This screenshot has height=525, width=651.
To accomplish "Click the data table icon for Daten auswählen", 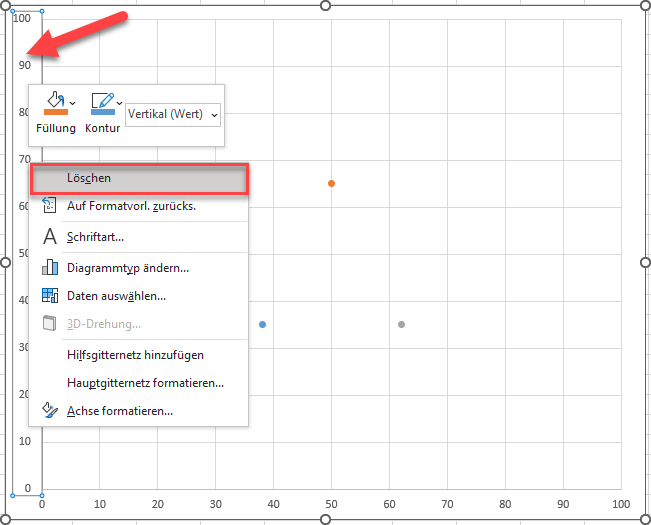I will 50,295.
